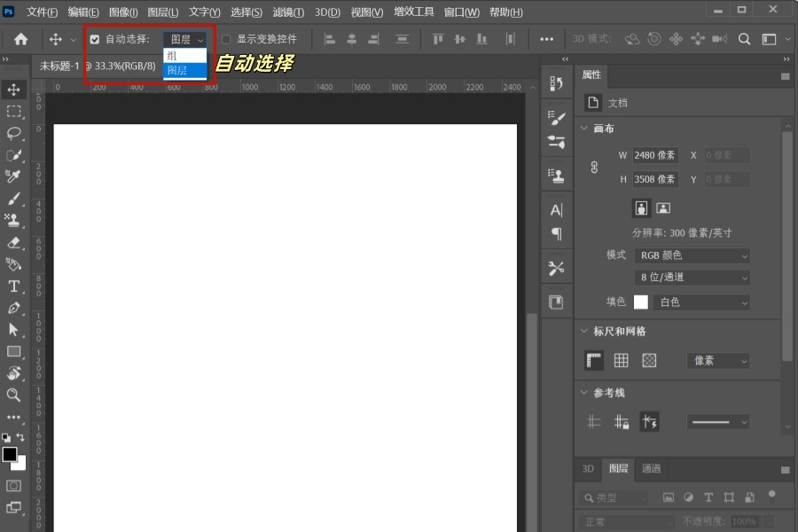Collapse the 参考线 section

tap(583, 392)
